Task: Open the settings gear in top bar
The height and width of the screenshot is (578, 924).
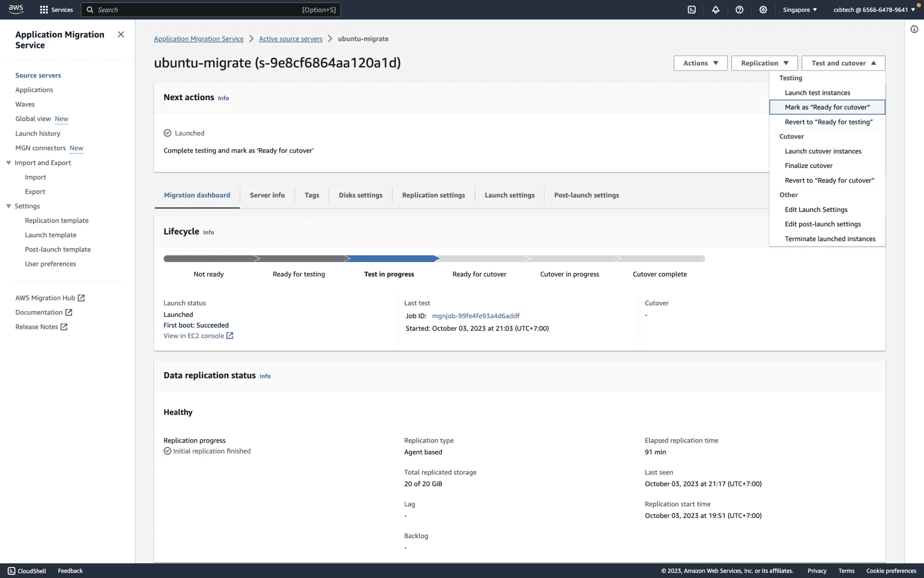Action: point(763,10)
